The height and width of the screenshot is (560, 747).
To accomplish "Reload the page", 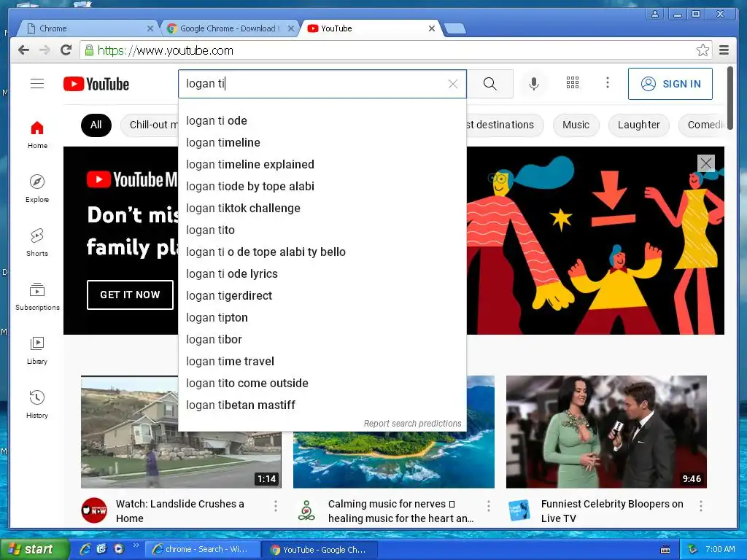I will click(x=66, y=50).
